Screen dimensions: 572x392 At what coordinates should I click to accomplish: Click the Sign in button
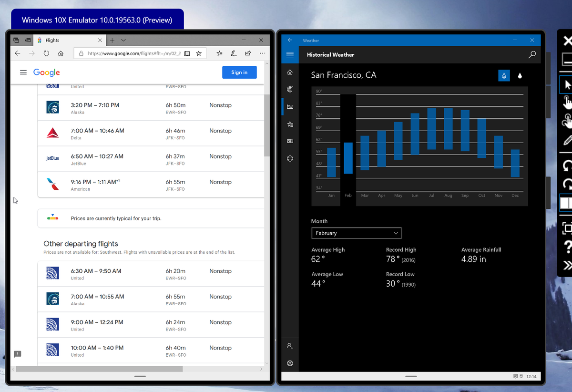(x=239, y=72)
